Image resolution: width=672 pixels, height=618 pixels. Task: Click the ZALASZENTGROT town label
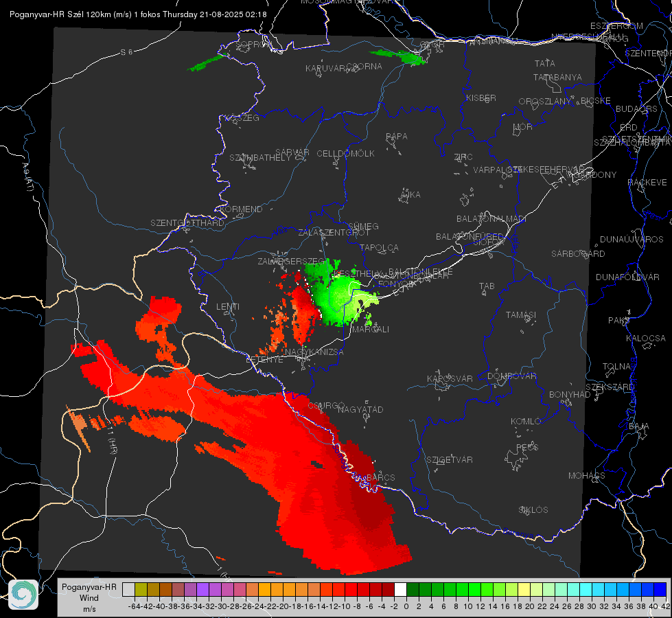click(x=334, y=233)
